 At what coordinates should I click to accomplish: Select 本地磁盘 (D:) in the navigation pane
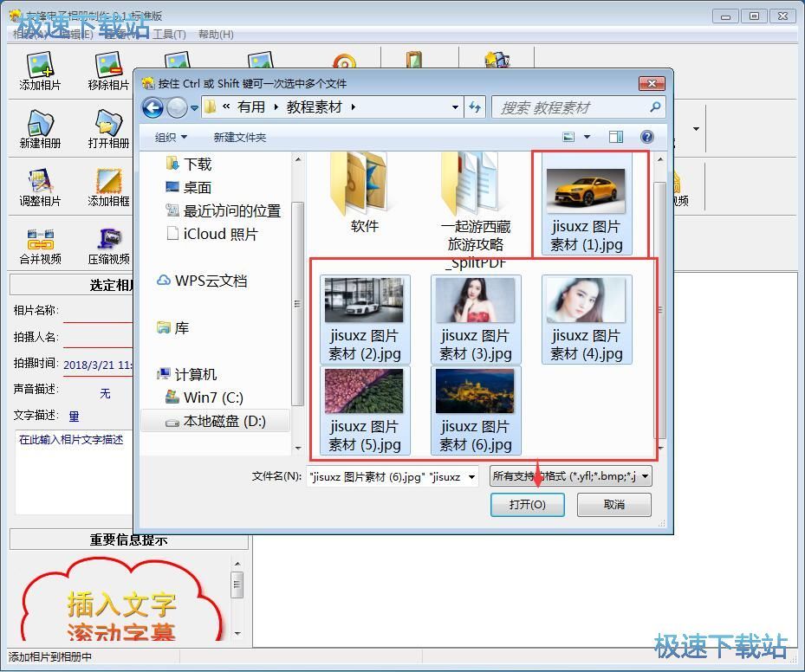click(216, 421)
